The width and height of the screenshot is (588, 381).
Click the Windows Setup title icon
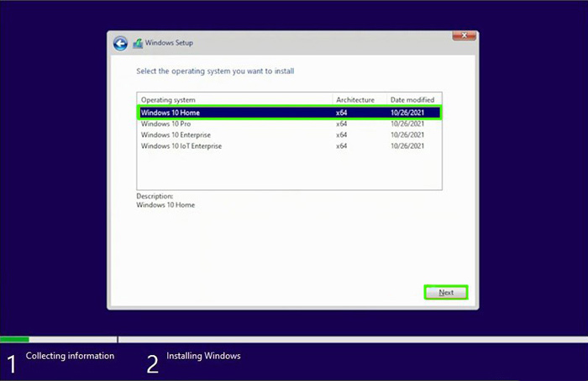pyautogui.click(x=138, y=44)
